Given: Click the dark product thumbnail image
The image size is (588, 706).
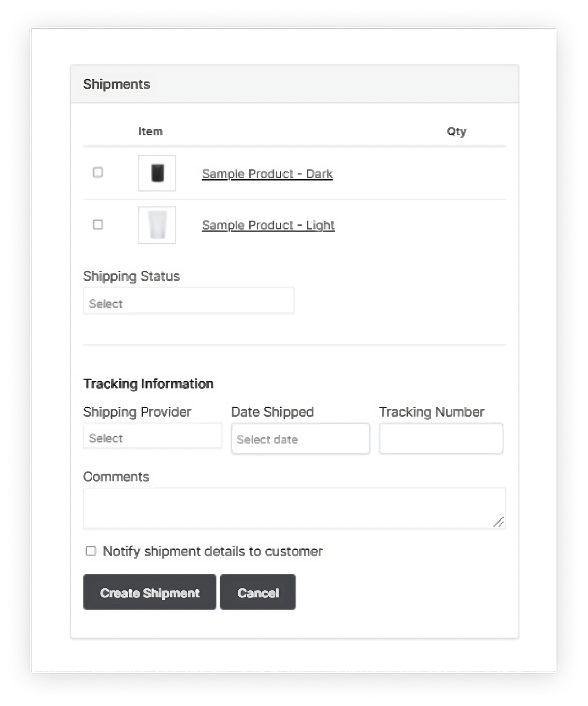Looking at the screenshot, I should 157,173.
